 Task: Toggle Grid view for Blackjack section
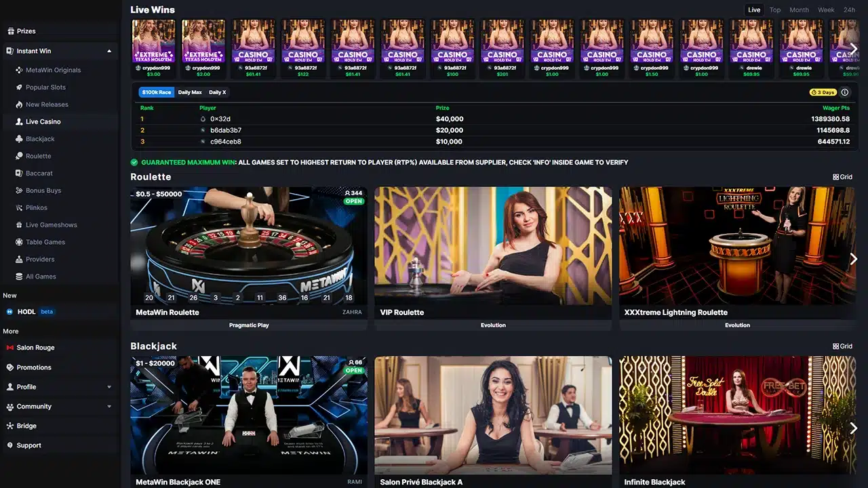click(843, 346)
